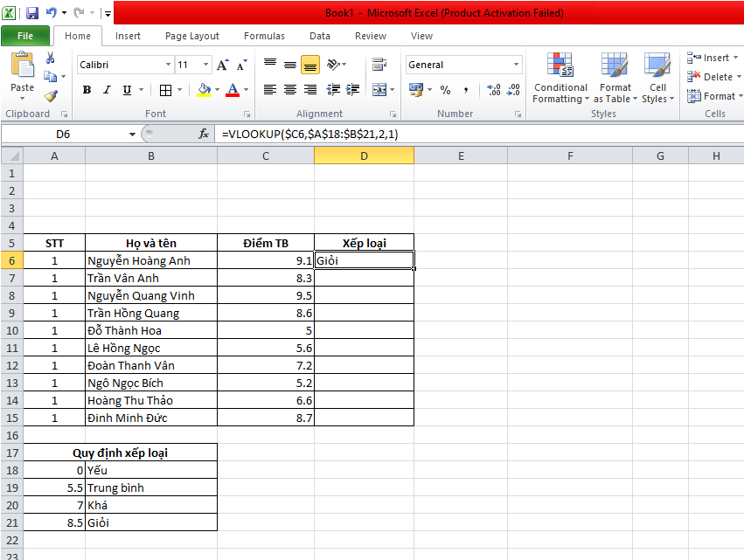Click the Decrease Indent icon

(334, 90)
